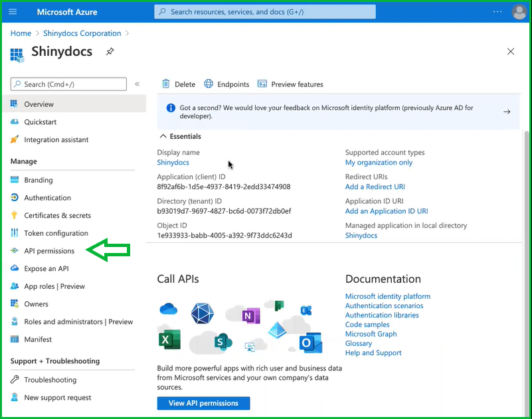
Task: Select API permissions in Manage menu
Action: (x=49, y=251)
